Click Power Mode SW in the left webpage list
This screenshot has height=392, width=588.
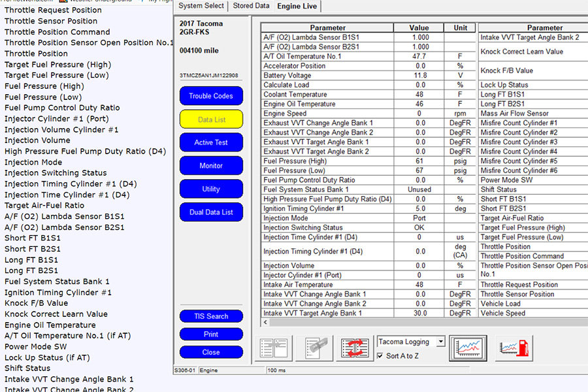tap(36, 347)
